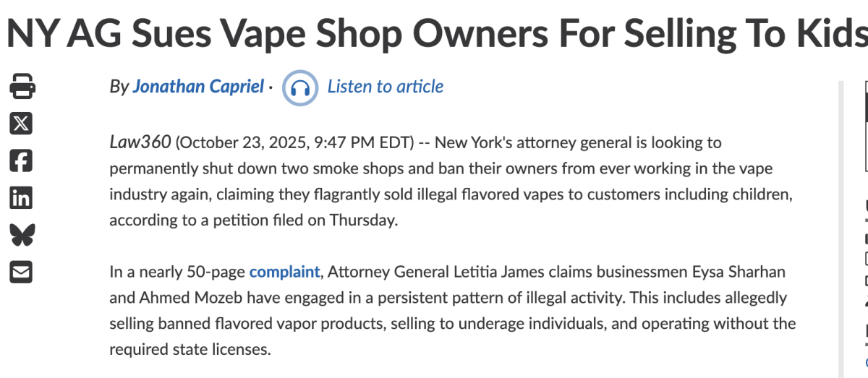
Task: Share the article on LinkedIn
Action: tap(22, 197)
